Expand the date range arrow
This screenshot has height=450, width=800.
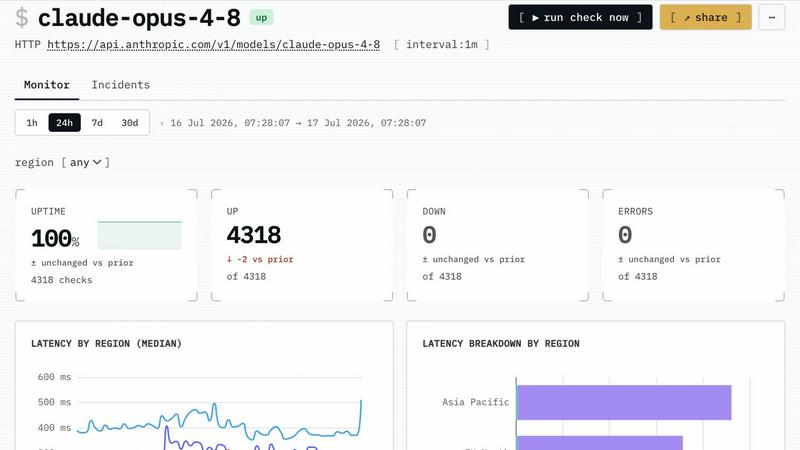coord(162,123)
